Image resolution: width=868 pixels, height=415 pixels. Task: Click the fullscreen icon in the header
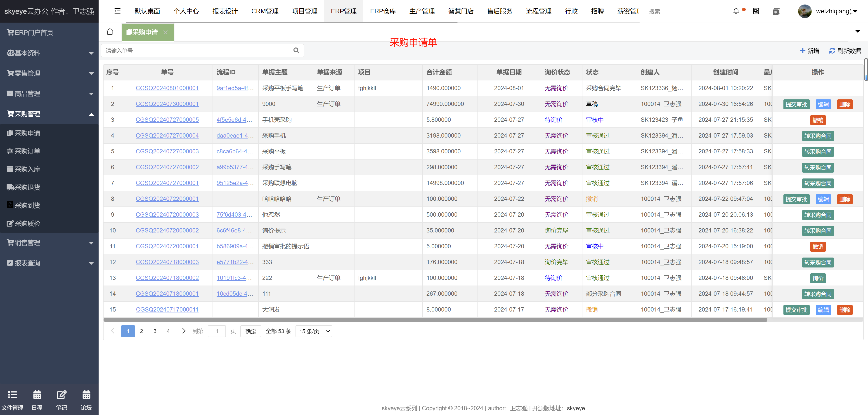756,12
